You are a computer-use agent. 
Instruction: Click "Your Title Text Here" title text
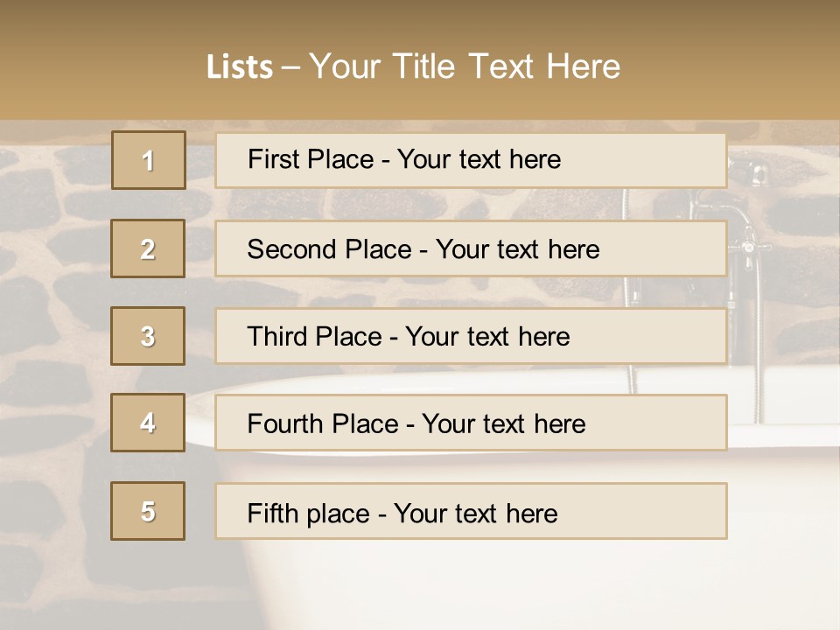(x=465, y=66)
